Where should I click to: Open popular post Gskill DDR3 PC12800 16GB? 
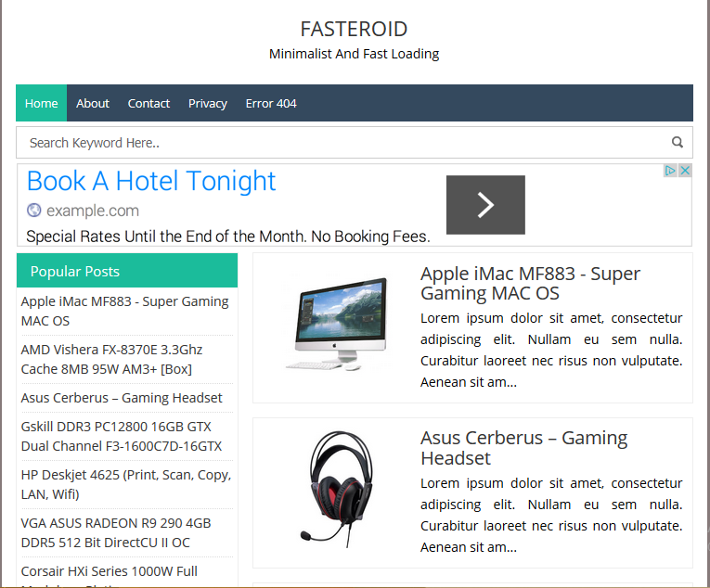click(122, 436)
